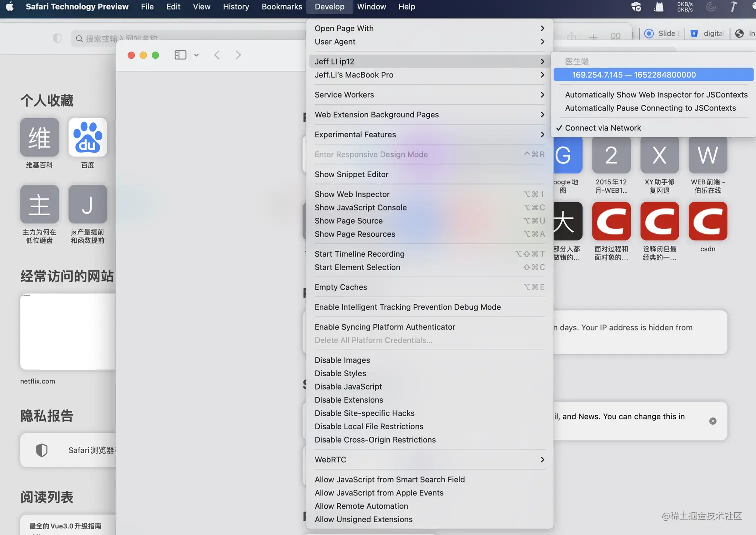Expand the Open Page With submenu
This screenshot has height=535, width=756.
[430, 29]
